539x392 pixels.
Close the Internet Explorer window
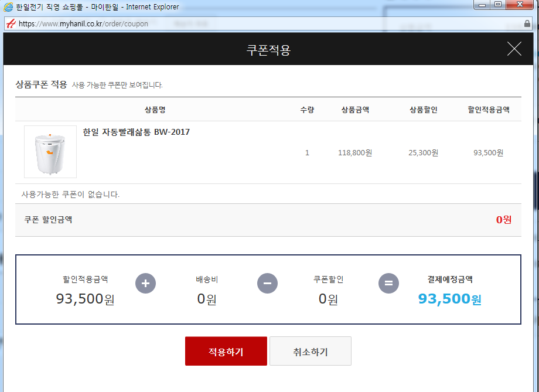520,5
